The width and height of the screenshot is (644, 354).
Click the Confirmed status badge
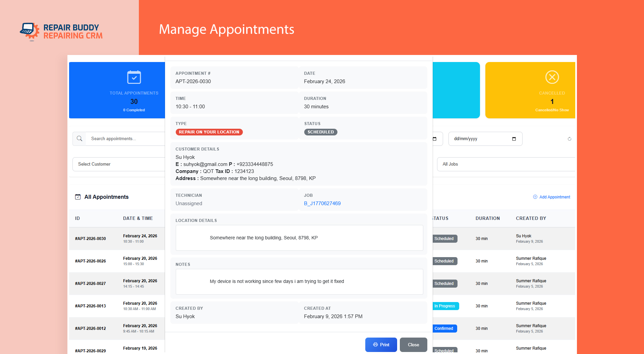point(444,329)
